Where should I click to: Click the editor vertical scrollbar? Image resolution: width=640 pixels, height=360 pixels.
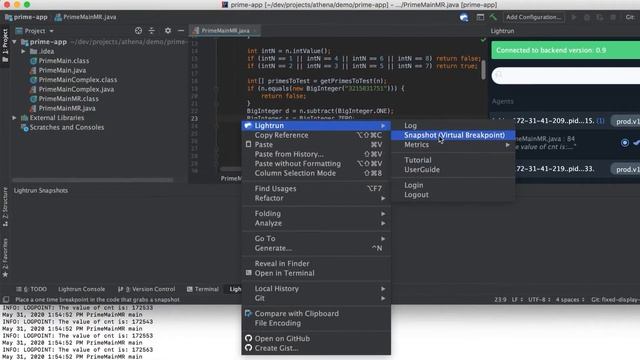[484, 70]
